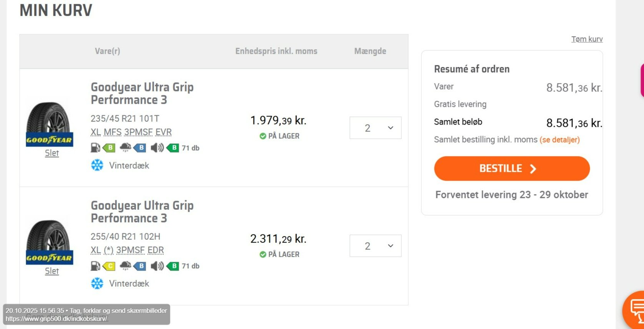Remove second tire with Slet link
Viewport: 644px width, 329px height.
click(52, 271)
